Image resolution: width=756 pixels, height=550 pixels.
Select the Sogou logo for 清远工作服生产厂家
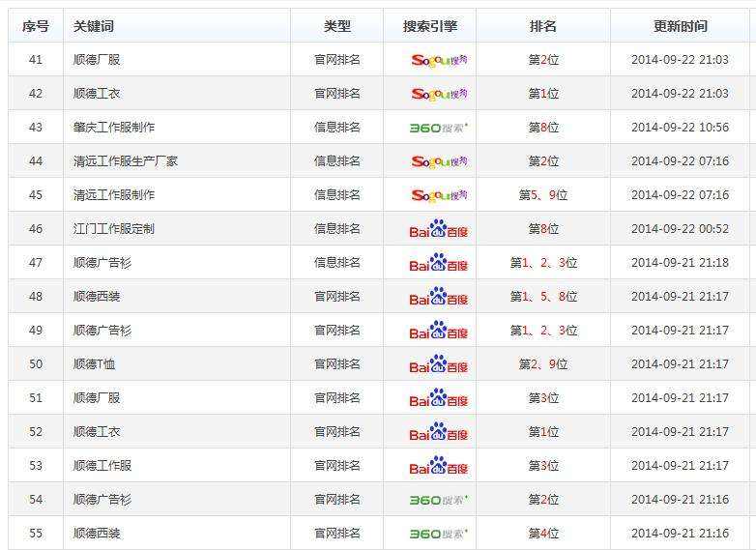(x=439, y=161)
